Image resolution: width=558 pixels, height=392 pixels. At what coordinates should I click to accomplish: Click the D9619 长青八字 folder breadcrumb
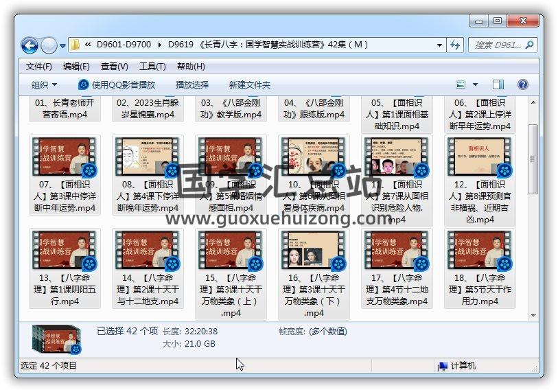(268, 45)
